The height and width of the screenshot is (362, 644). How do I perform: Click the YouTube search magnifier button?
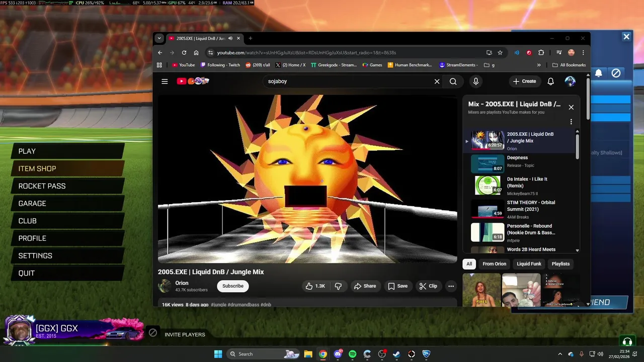[x=453, y=81]
